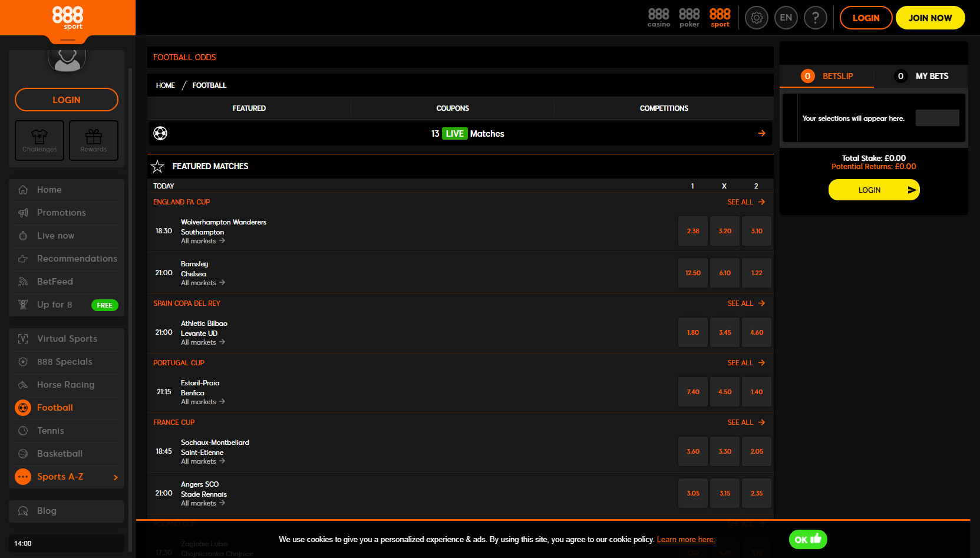Click HOME breadcrumb link
980x558 pixels.
166,85
